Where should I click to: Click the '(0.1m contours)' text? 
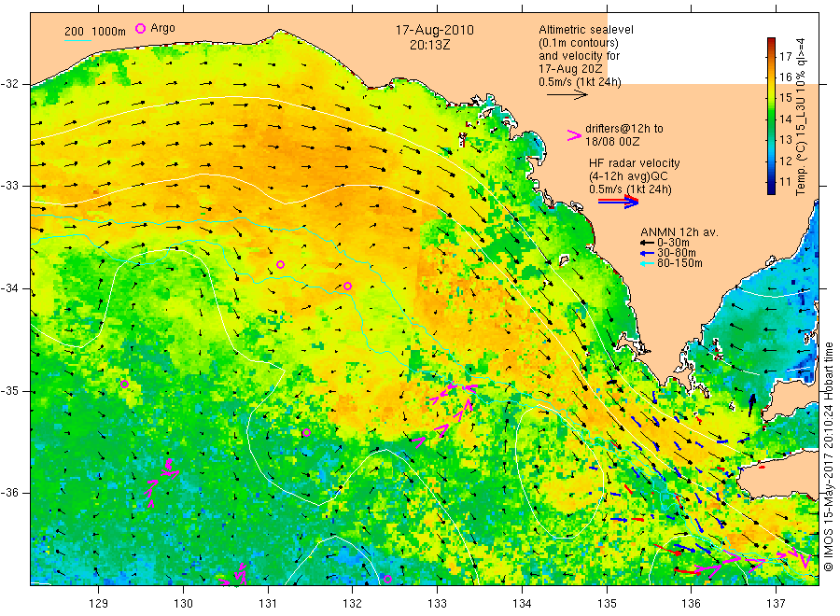pyautogui.click(x=579, y=43)
